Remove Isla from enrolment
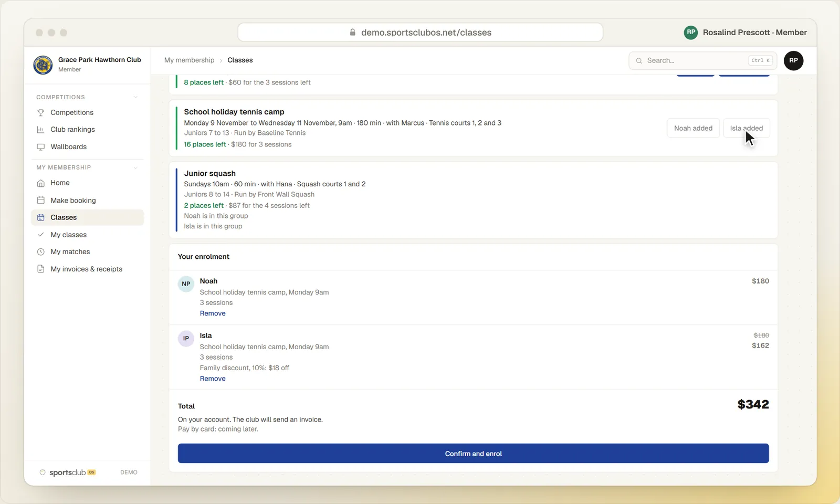The height and width of the screenshot is (504, 840). pos(213,379)
